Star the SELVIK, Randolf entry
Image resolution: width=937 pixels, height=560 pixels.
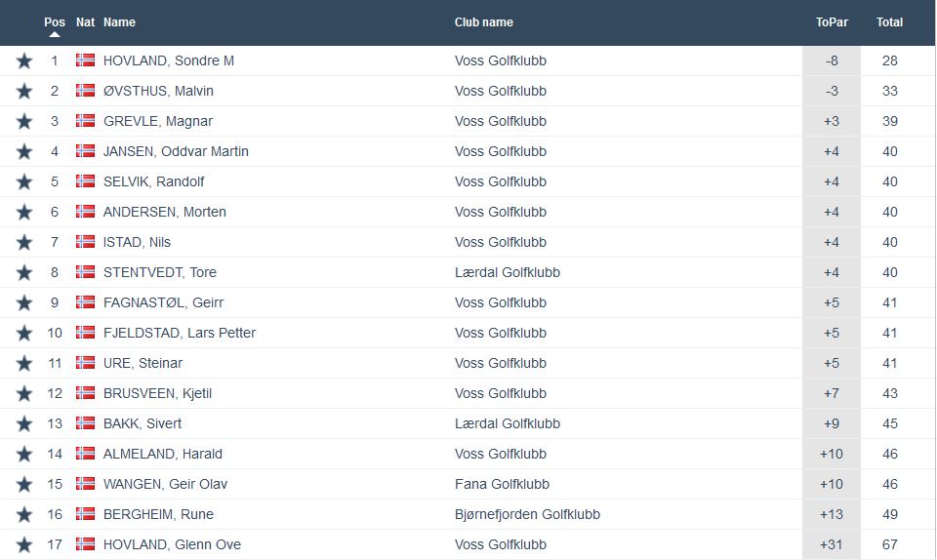coord(24,182)
